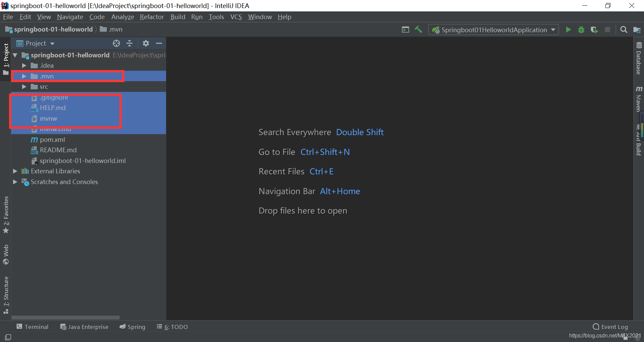Image resolution: width=644 pixels, height=342 pixels.
Task: Open the Maven tool window tab
Action: click(x=639, y=99)
